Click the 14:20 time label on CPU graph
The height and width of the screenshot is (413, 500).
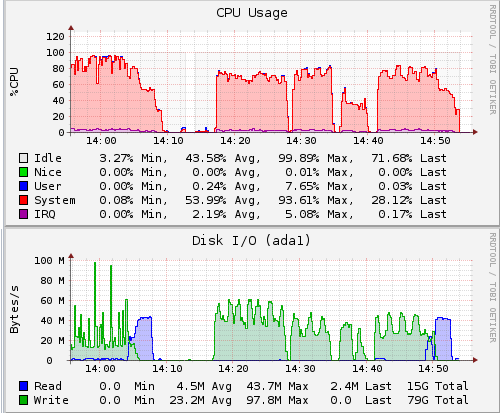click(x=235, y=141)
